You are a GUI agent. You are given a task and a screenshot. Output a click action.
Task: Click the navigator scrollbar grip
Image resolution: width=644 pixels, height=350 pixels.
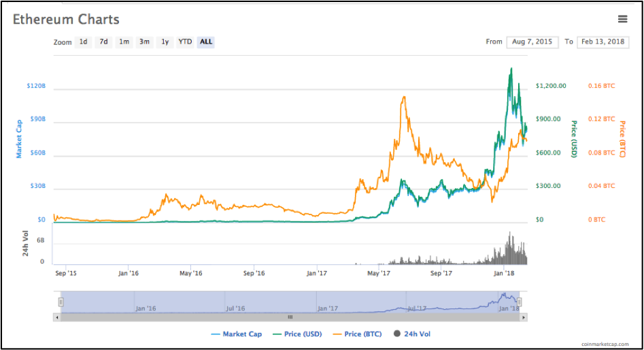[290, 317]
